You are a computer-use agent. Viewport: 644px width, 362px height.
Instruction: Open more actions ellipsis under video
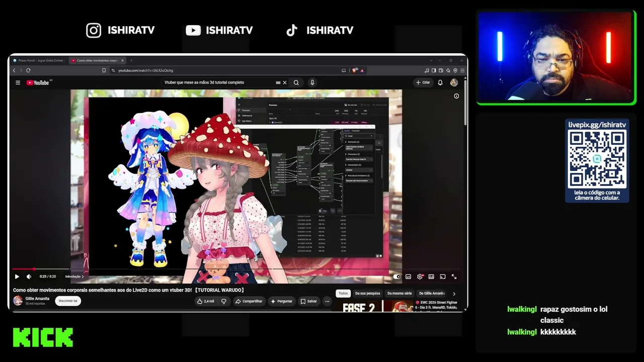tap(327, 301)
